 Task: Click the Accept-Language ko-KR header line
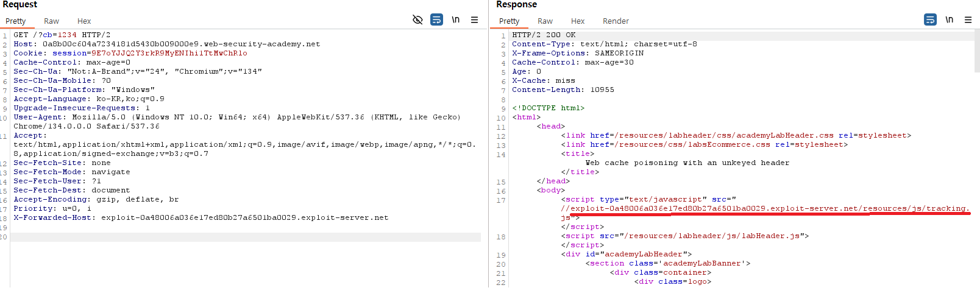89,99
